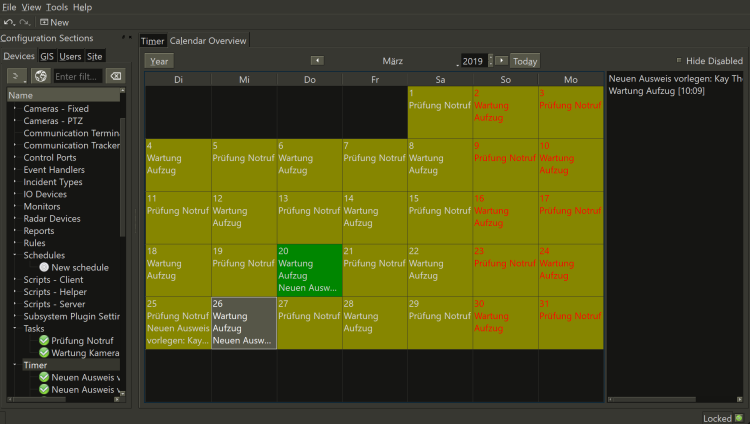Image resolution: width=750 pixels, height=424 pixels.
Task: Click the Year view button
Action: click(x=159, y=61)
